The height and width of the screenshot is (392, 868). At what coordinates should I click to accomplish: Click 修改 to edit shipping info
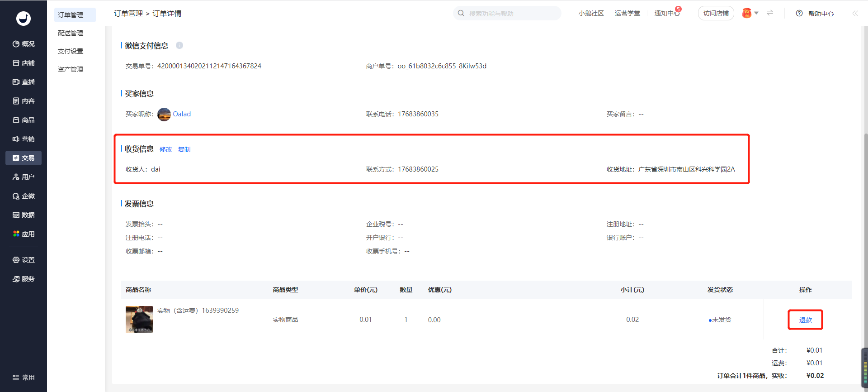click(166, 149)
